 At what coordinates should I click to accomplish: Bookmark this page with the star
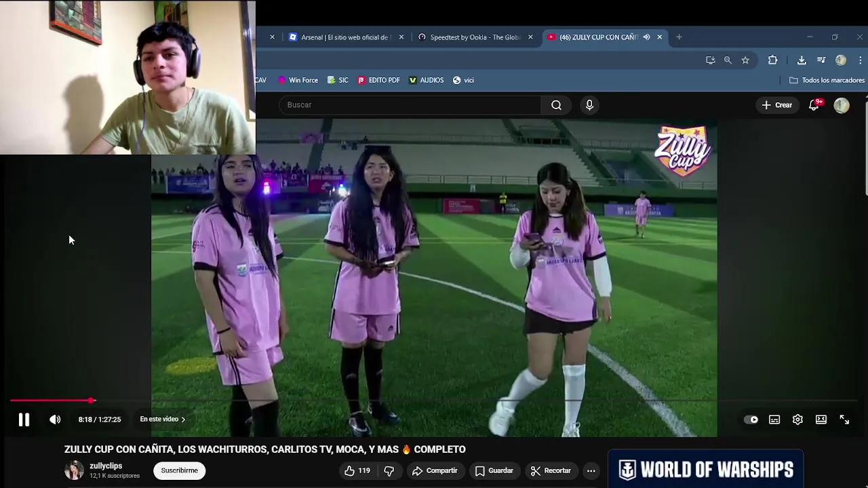pos(745,60)
